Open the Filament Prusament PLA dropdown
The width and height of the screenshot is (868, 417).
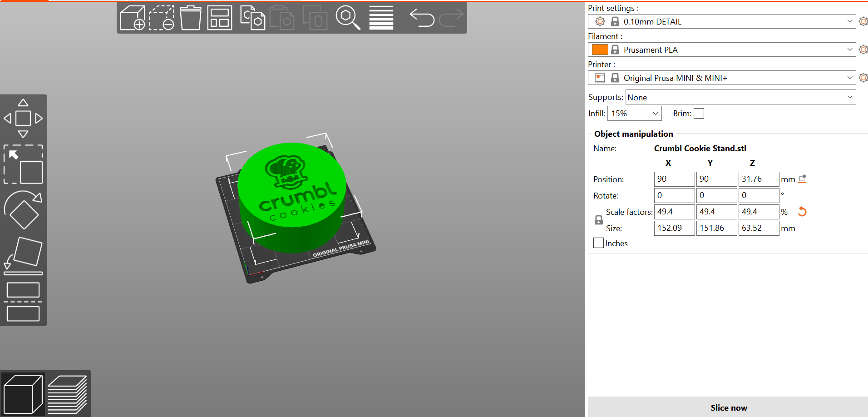722,50
